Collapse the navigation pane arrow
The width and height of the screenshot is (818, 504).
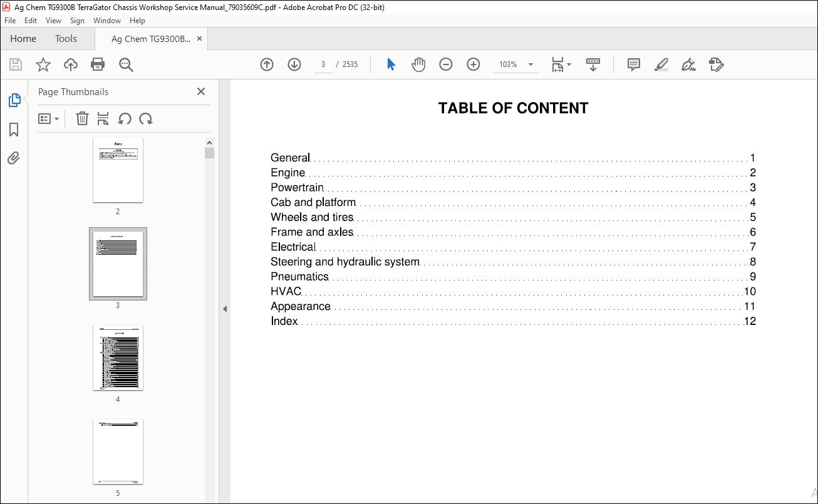[225, 309]
